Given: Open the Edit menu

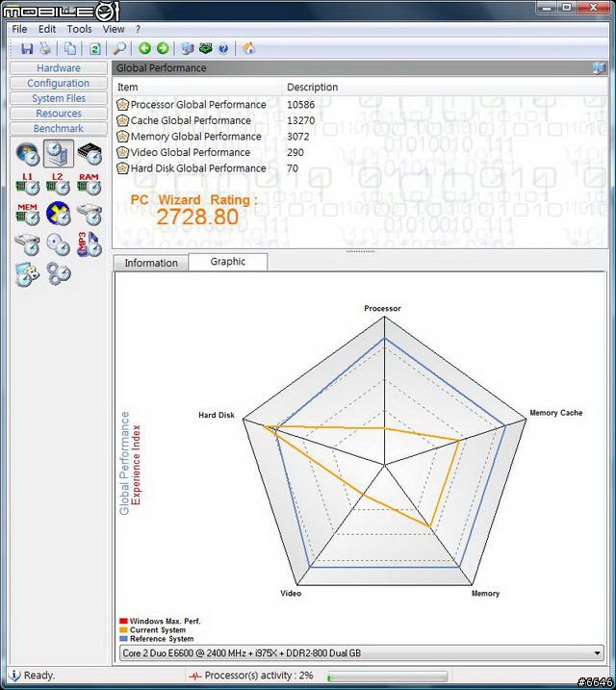Looking at the screenshot, I should [x=46, y=29].
